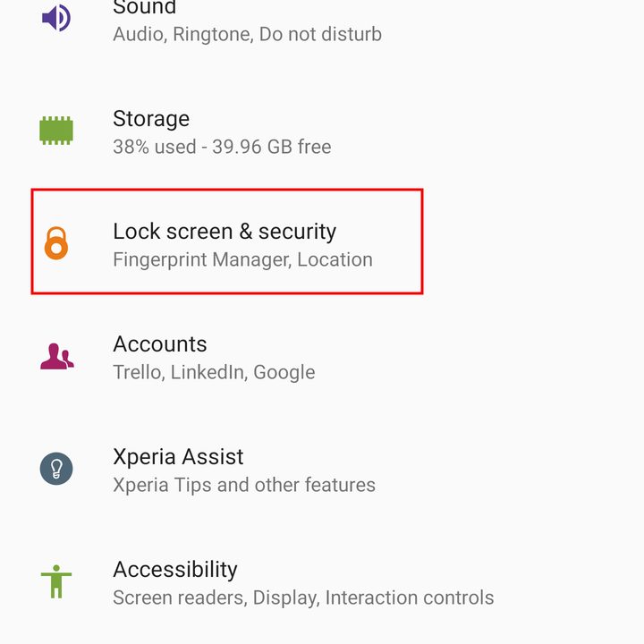Image resolution: width=644 pixels, height=644 pixels.
Task: Tap the green Accessibility figure icon
Action: (x=56, y=581)
